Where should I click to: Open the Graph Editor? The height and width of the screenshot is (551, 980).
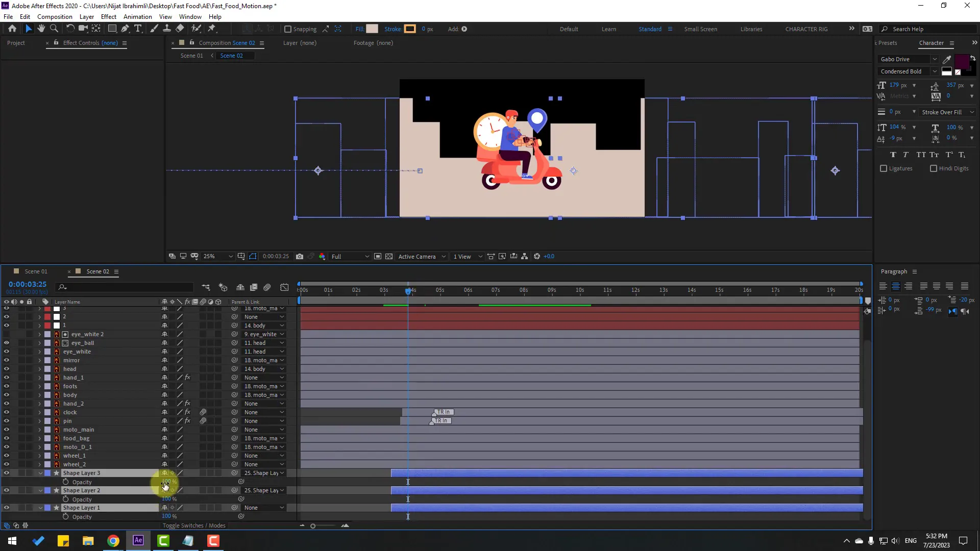tap(284, 287)
